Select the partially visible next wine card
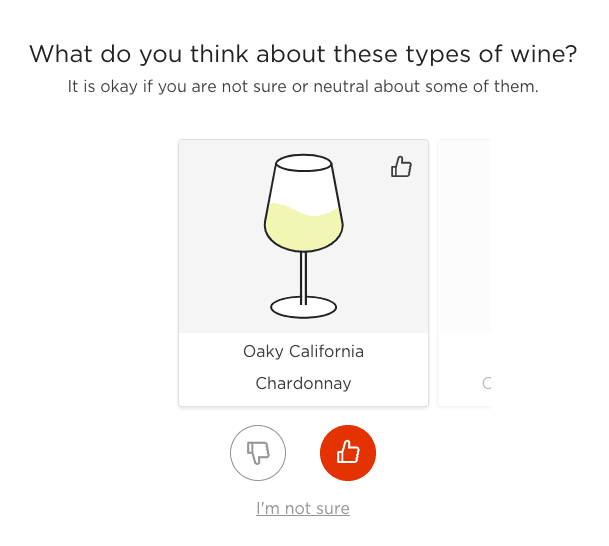Screen dimensions: 609x546 point(465,272)
